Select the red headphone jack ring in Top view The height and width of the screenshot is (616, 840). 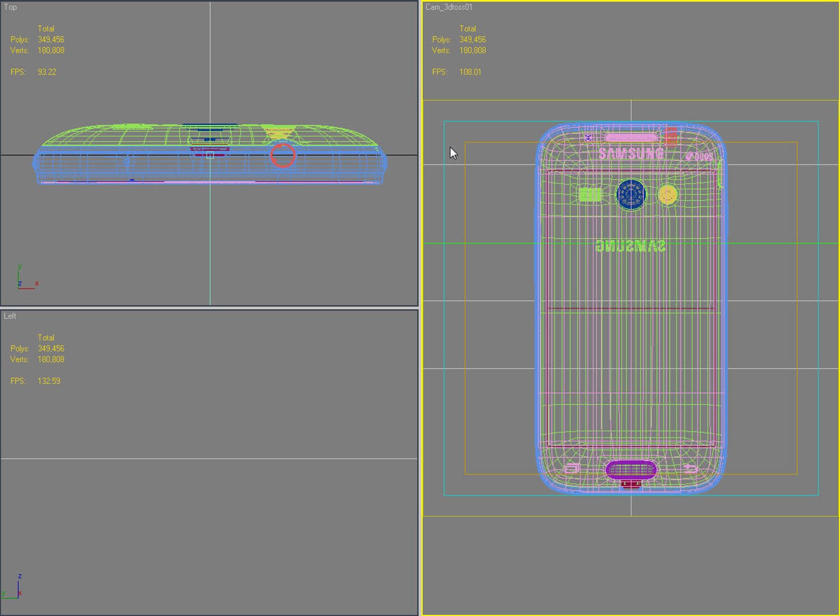pyautogui.click(x=282, y=155)
